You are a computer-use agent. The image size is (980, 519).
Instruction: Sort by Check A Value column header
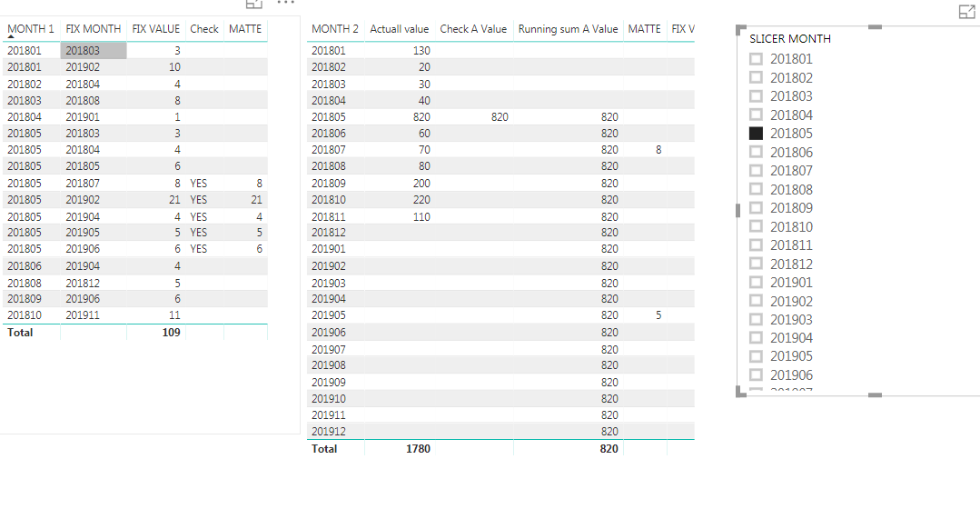473,29
